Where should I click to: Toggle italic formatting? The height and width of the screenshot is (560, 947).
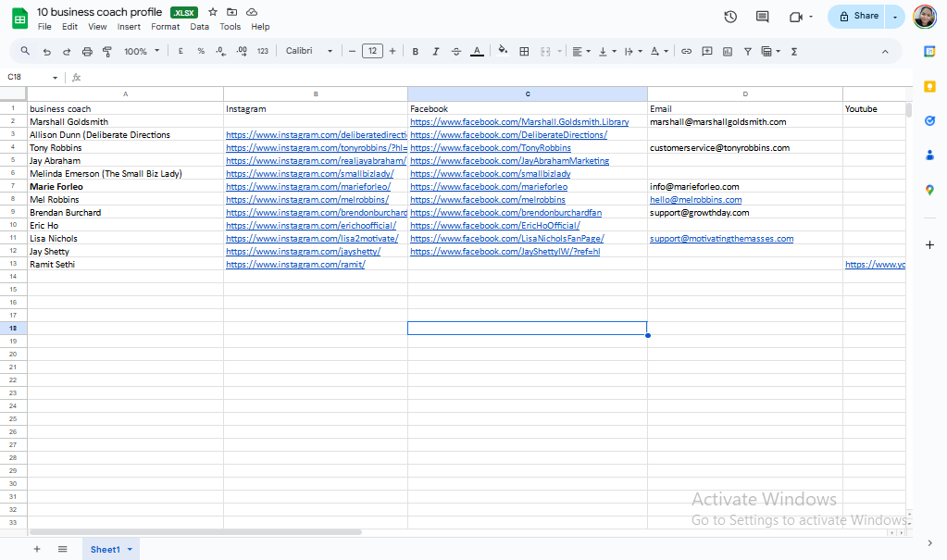[x=435, y=52]
